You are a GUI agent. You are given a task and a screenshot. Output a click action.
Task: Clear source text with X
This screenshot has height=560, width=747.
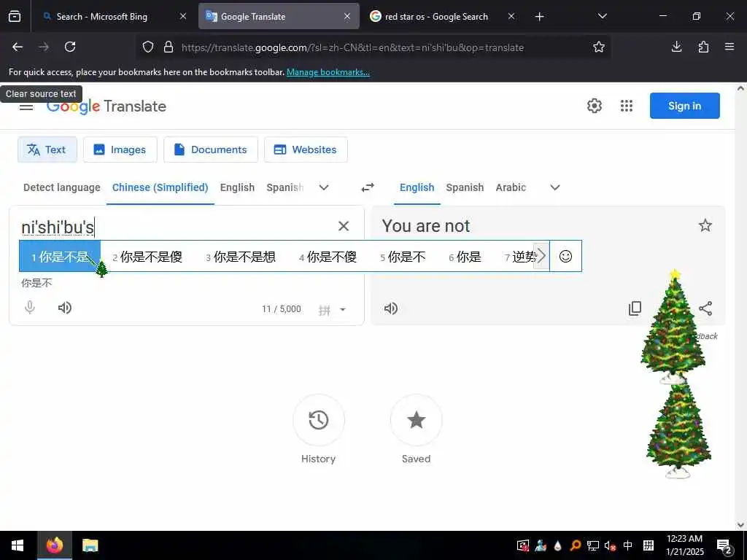click(x=344, y=226)
